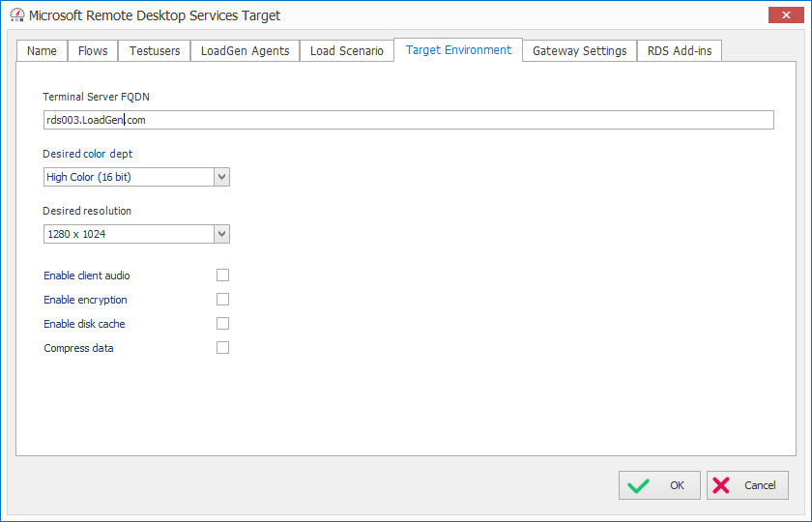Open the Desired color dept dropdown
The width and height of the screenshot is (812, 522).
136,177
